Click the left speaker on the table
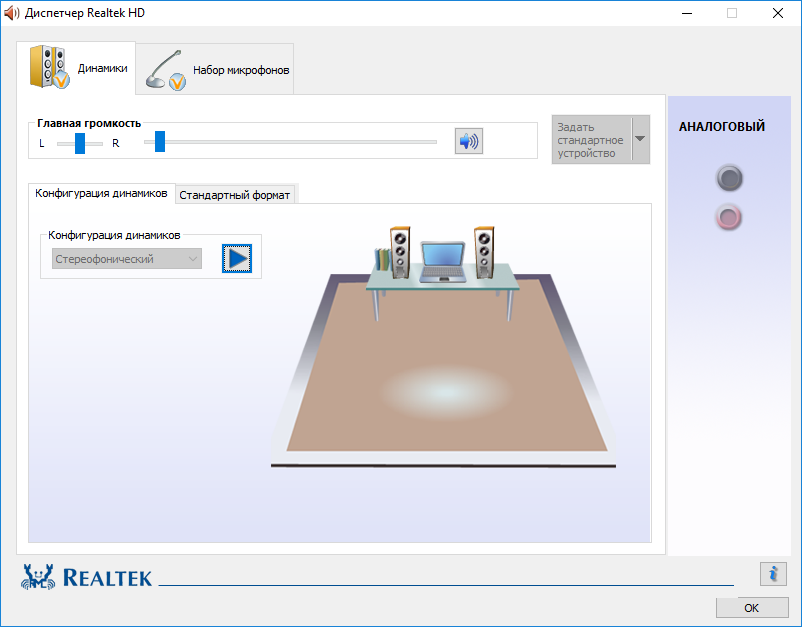The height and width of the screenshot is (627, 802). pyautogui.click(x=400, y=252)
